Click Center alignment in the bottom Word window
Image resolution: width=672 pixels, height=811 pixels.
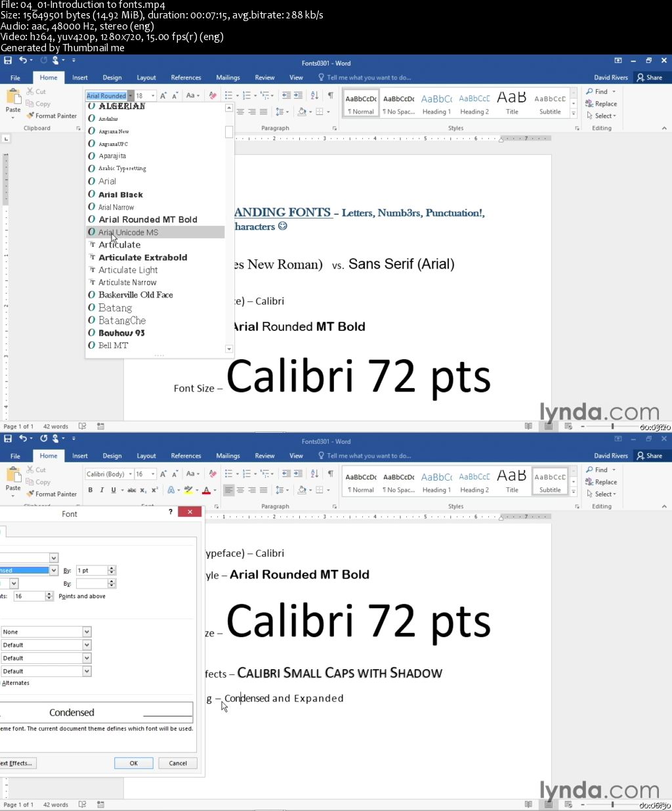pyautogui.click(x=240, y=491)
